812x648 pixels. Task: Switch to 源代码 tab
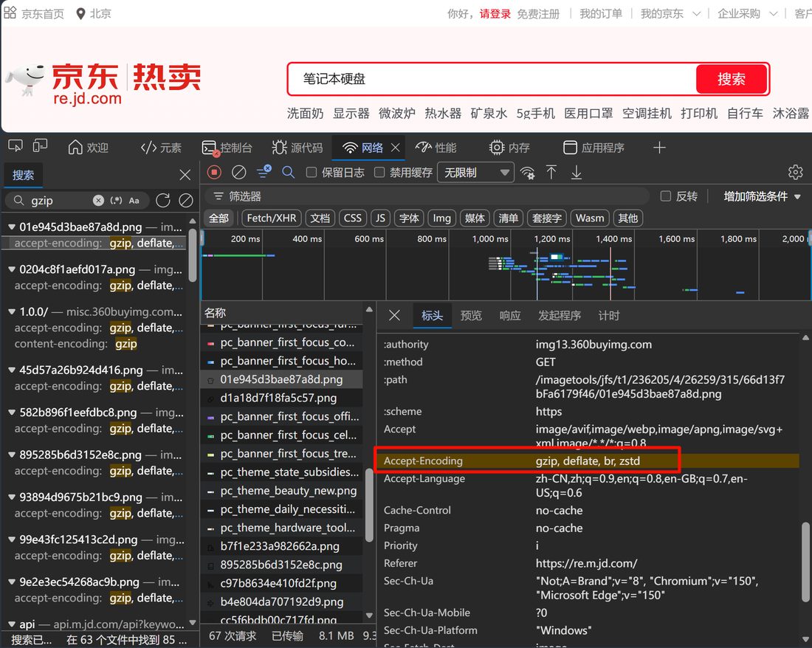[297, 148]
